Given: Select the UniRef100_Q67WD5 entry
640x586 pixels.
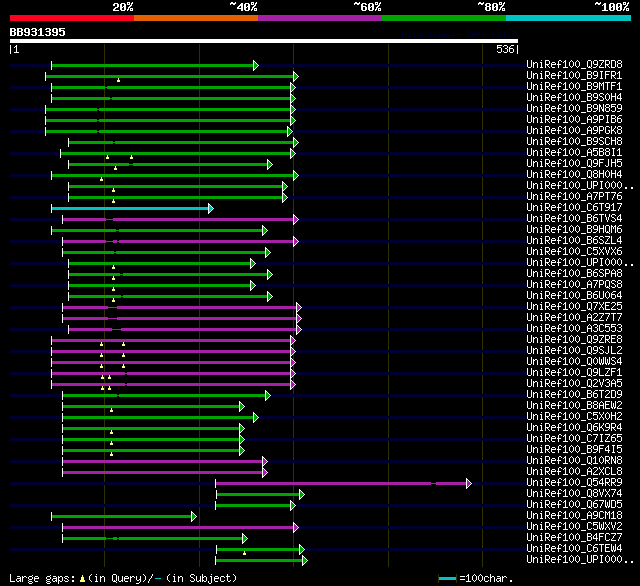Looking at the screenshot, I should click(574, 505).
